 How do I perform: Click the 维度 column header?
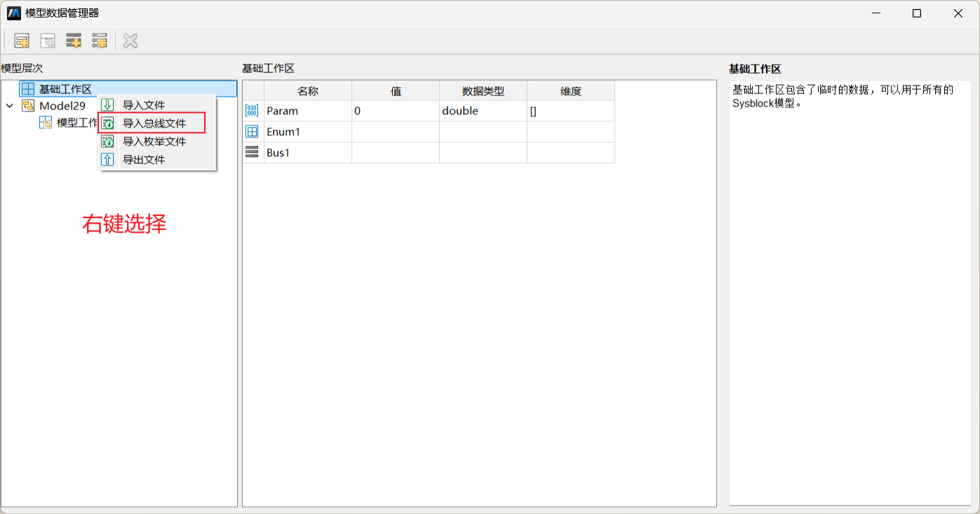click(571, 90)
